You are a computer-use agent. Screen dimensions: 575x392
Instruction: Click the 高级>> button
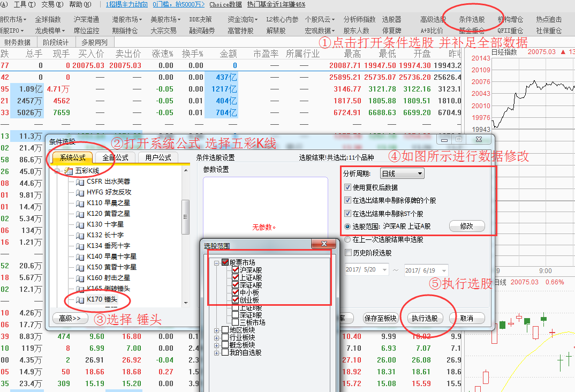pos(70,318)
